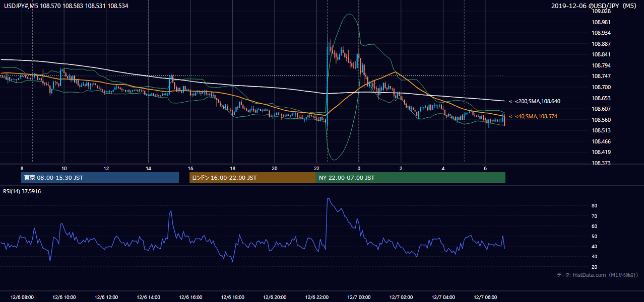This screenshot has width=644, height=302.
Task: Click hour tick 10 under price chart
Action: click(64, 168)
